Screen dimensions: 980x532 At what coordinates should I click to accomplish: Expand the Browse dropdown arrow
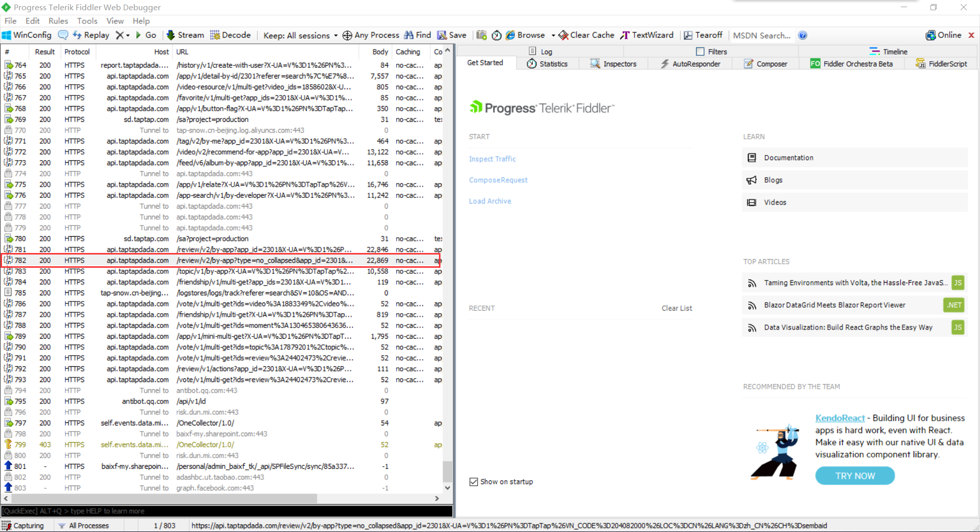[553, 35]
